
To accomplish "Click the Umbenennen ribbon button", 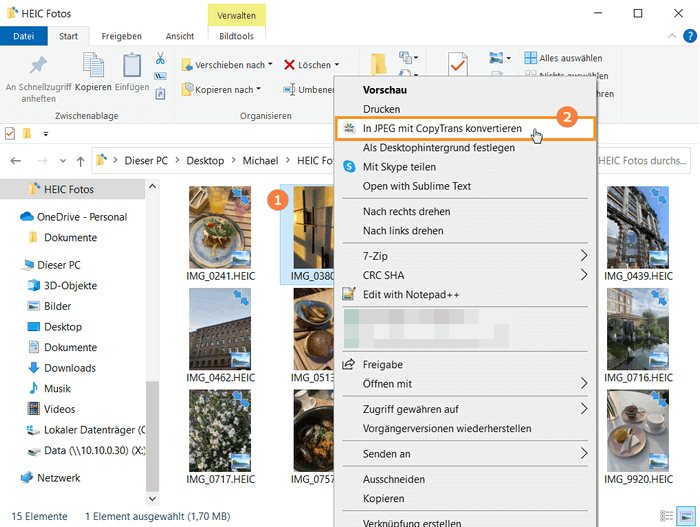I will 308,89.
